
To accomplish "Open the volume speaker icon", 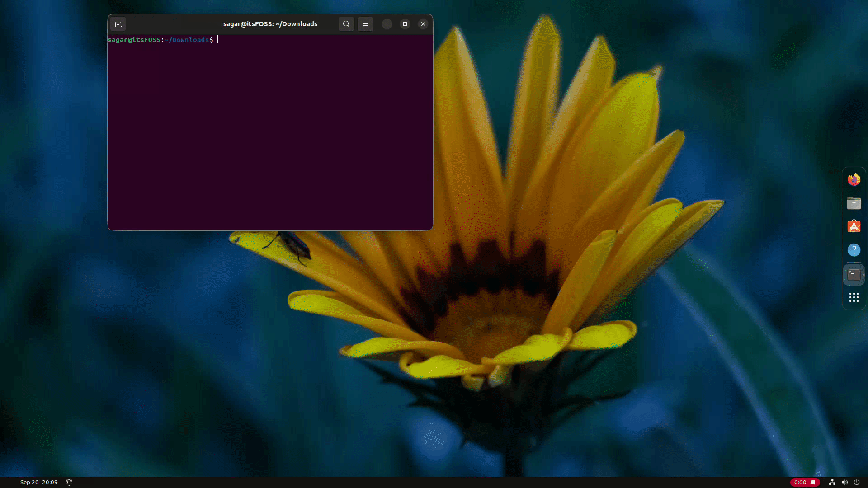I will pos(844,482).
